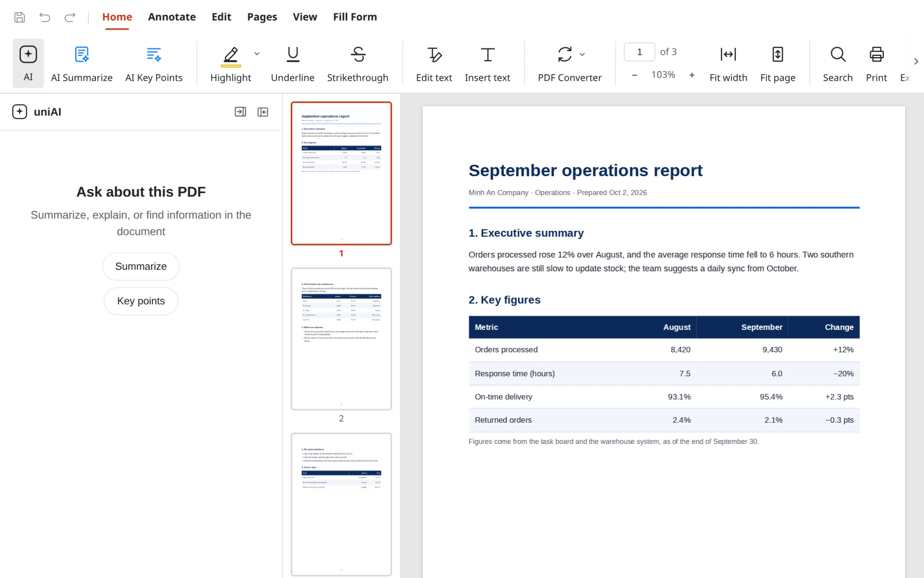Viewport: 924px width, 578px height.
Task: Expand the PDF Converter dropdown arrow
Action: 583,54
